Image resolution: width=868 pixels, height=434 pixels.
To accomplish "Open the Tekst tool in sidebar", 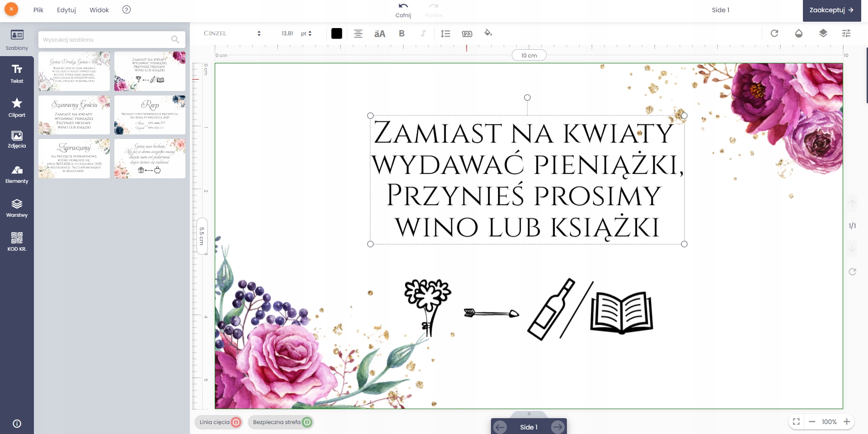I will (x=17, y=73).
